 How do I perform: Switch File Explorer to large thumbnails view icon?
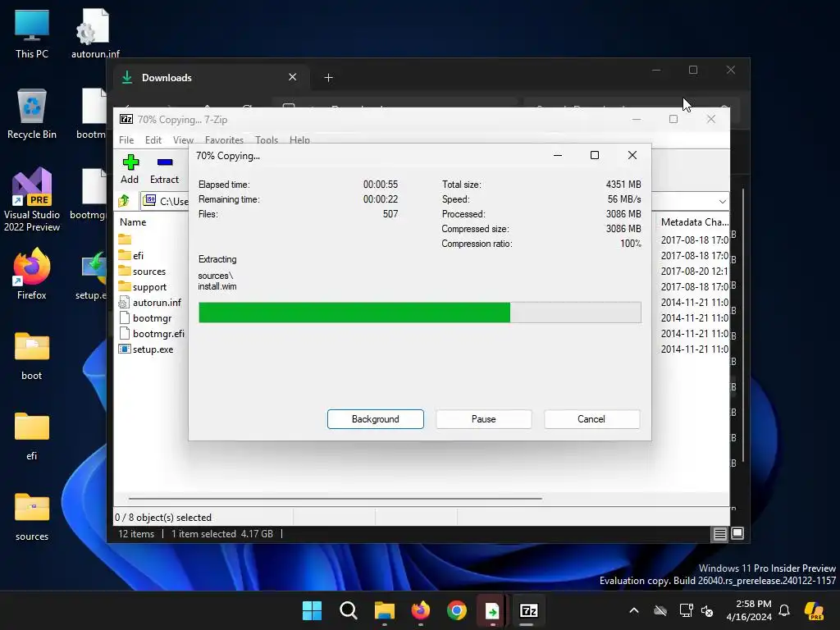click(737, 533)
